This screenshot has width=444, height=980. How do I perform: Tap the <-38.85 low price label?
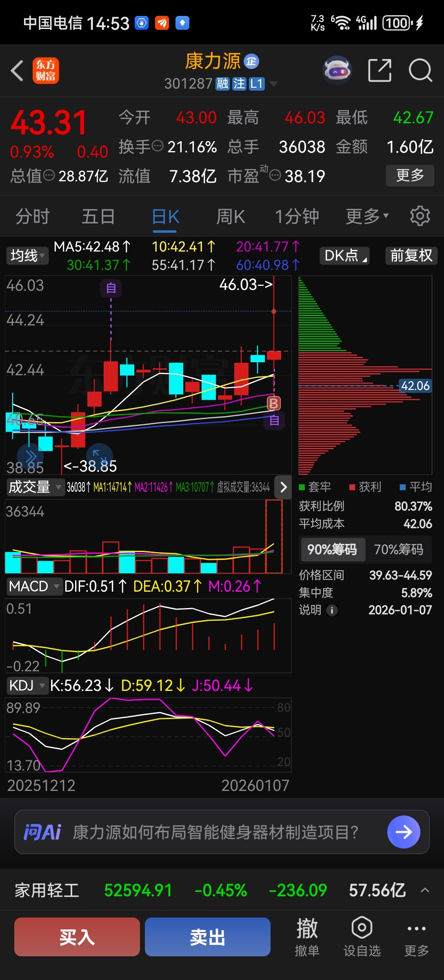coord(90,466)
